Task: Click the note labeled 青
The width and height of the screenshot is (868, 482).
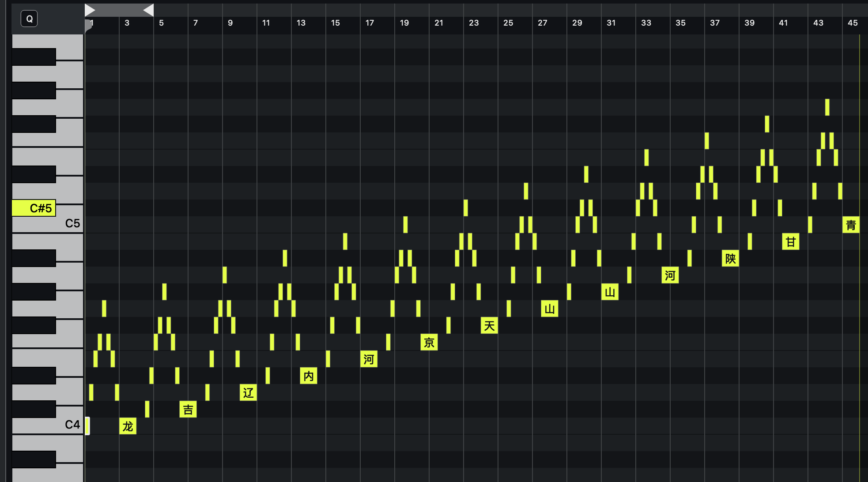Action: [x=851, y=225]
